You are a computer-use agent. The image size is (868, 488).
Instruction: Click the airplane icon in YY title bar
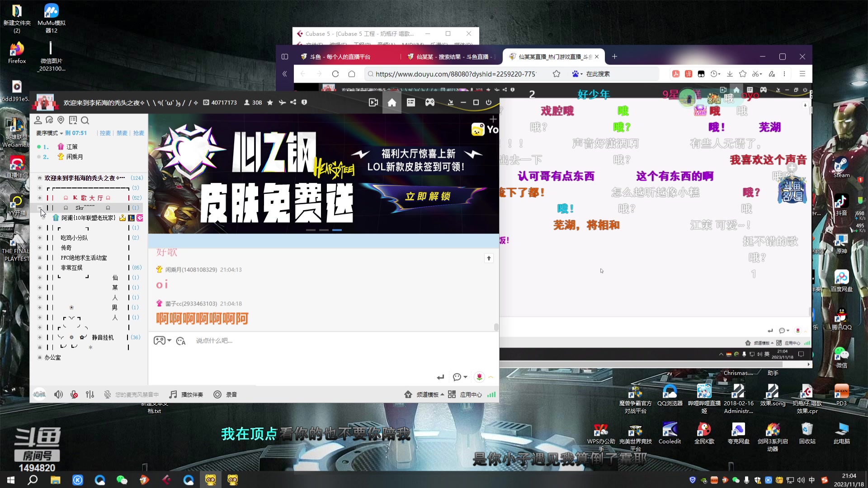pos(282,103)
